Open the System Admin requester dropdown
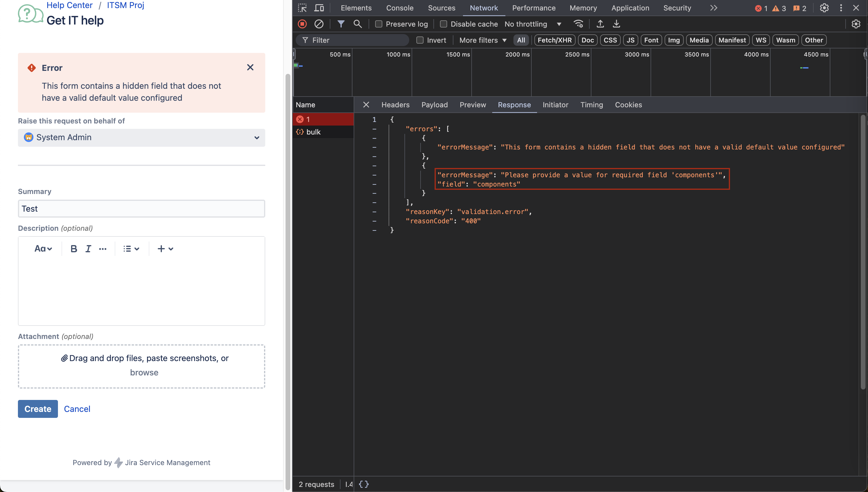This screenshot has height=492, width=868. [x=142, y=137]
